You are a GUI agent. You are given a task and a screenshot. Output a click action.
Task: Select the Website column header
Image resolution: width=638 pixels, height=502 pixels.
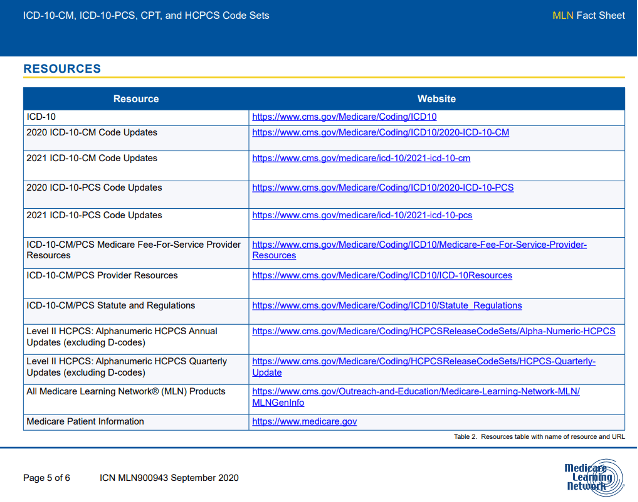(436, 99)
